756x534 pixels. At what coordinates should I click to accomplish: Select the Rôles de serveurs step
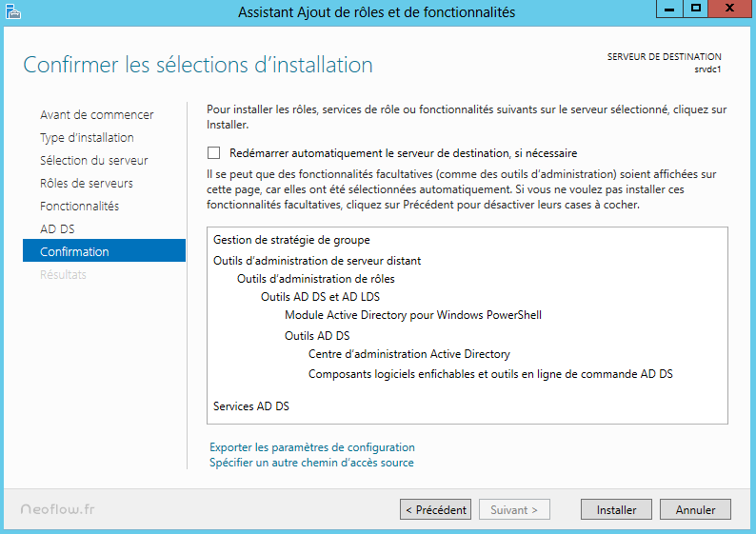(x=86, y=184)
